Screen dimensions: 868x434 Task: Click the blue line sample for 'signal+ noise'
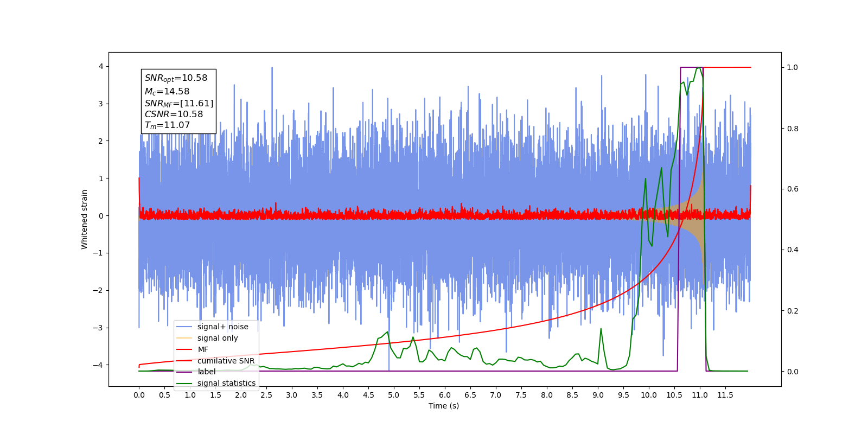click(184, 327)
